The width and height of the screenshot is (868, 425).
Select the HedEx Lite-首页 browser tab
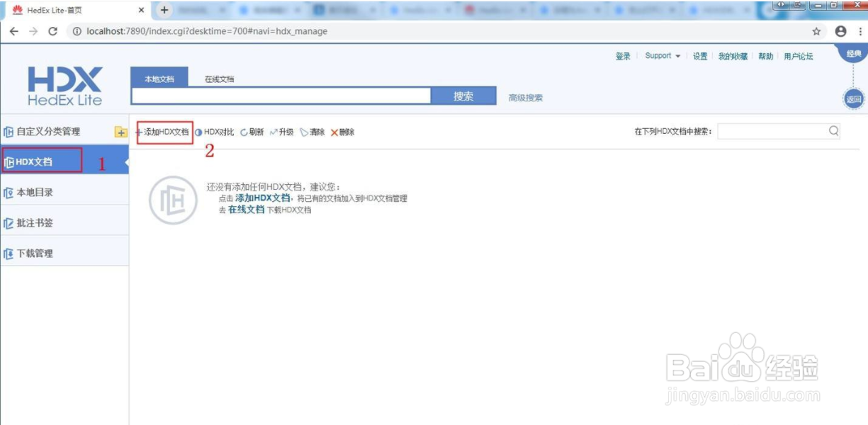pyautogui.click(x=78, y=10)
